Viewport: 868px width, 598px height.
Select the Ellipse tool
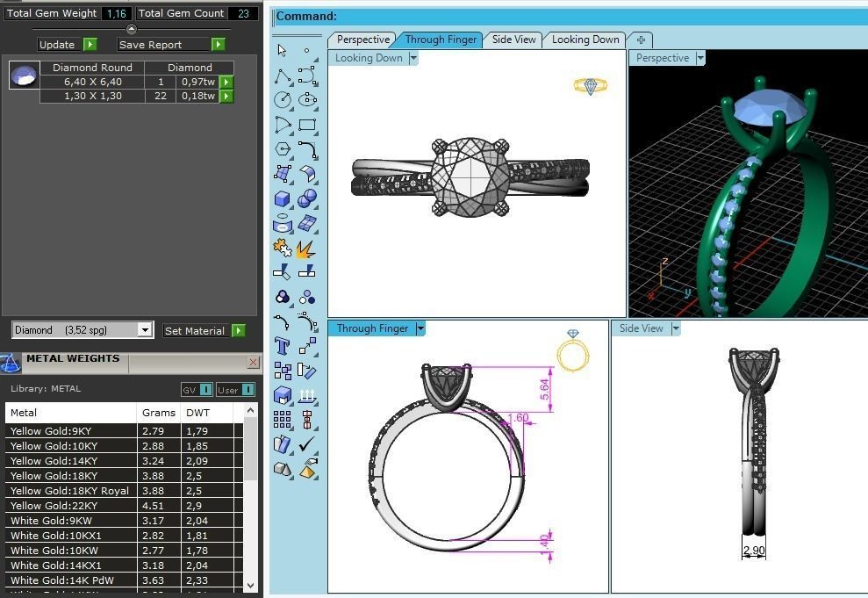307,100
